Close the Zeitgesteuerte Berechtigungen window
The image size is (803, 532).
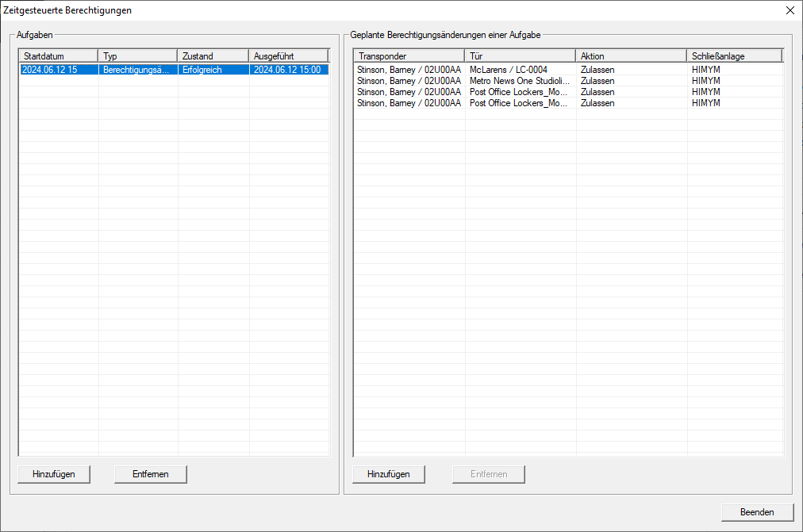coord(790,10)
